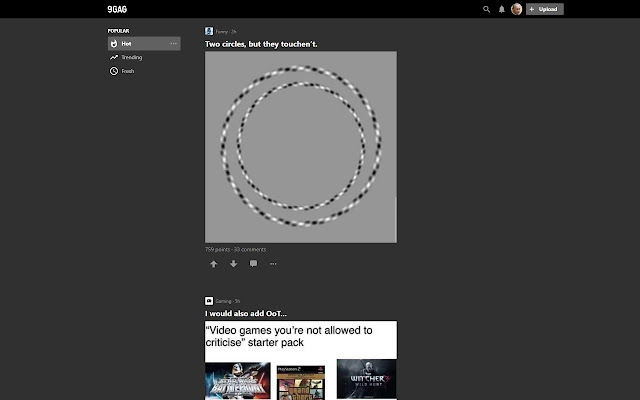Click the Trending arrow icon
Viewport: 640px width, 400px height.
[x=114, y=57]
